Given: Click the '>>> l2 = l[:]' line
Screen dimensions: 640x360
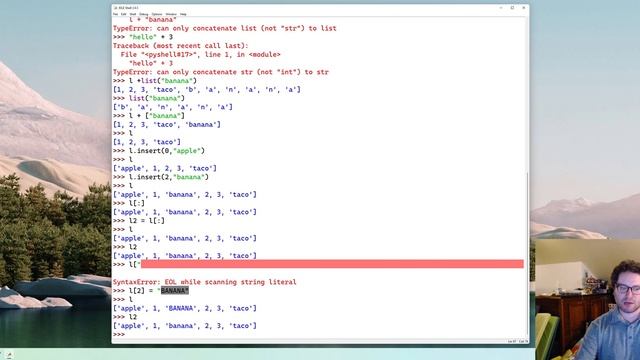Looking at the screenshot, I should tap(139, 221).
